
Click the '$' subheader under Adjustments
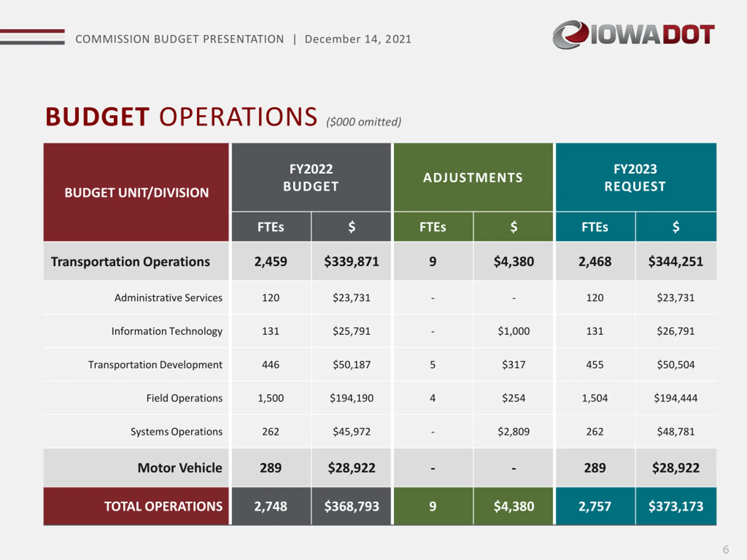pyautogui.click(x=513, y=227)
